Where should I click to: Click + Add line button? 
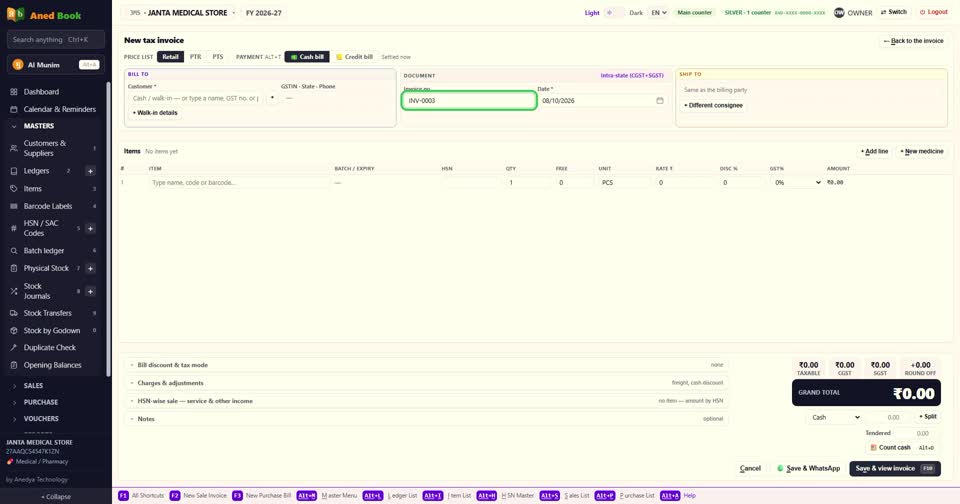click(874, 151)
